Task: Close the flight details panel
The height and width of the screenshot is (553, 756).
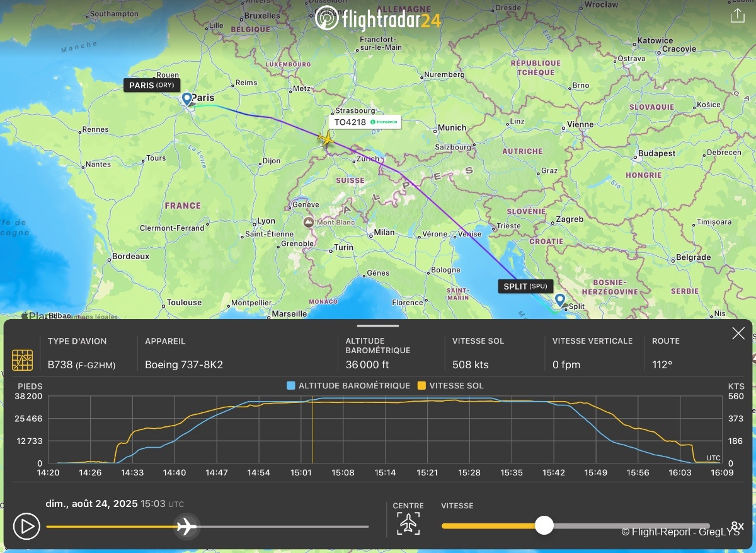Action: (738, 334)
